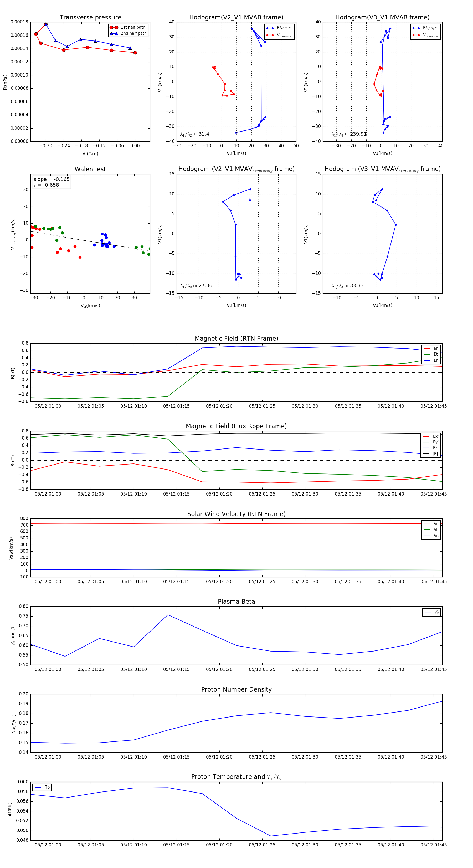Click the "WalenTest" plot title
Image resolution: width=473 pixels, height=868 pixels.
[x=90, y=169]
